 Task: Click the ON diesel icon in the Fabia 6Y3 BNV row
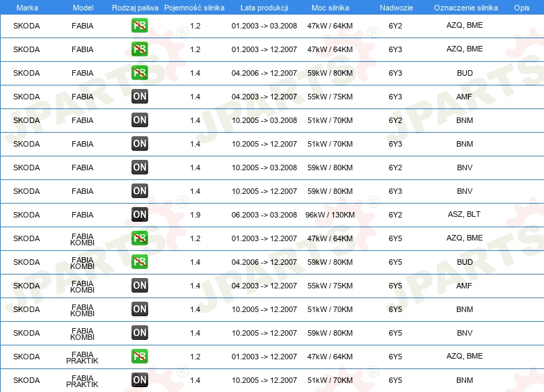(139, 190)
